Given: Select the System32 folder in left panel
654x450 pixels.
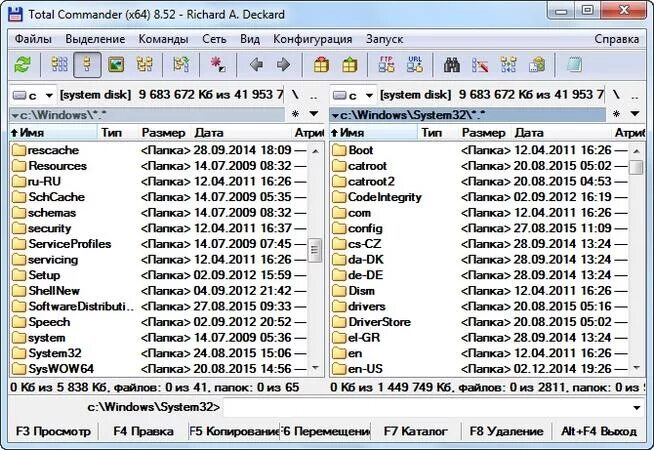Looking at the screenshot, I should [158, 353].
